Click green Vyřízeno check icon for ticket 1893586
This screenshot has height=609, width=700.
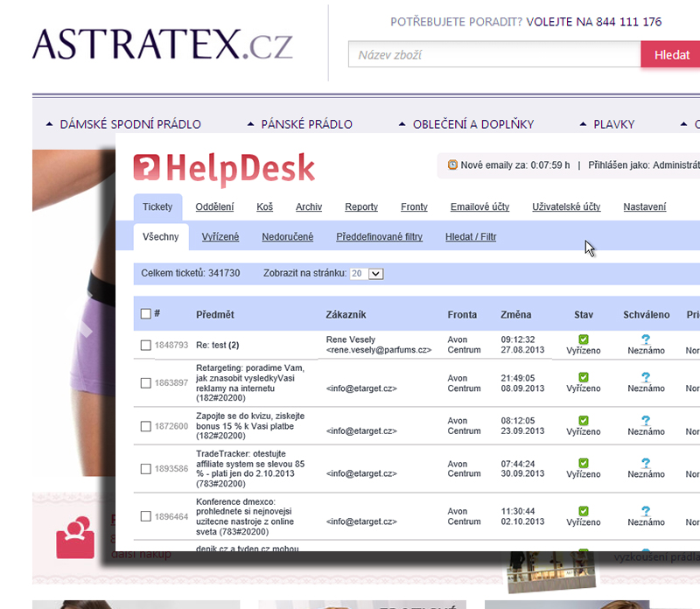coord(583,463)
